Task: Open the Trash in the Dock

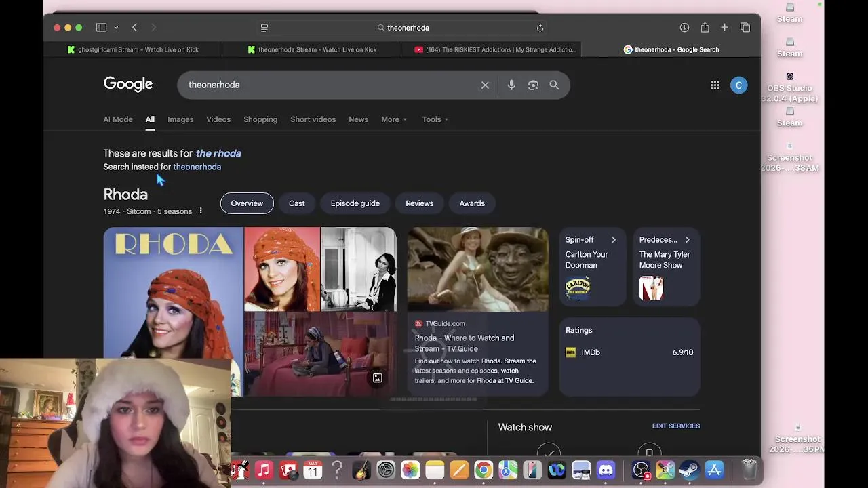Action: point(749,470)
